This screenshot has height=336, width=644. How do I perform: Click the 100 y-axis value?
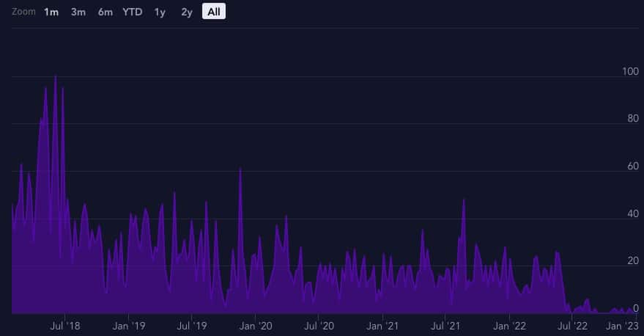pyautogui.click(x=631, y=72)
